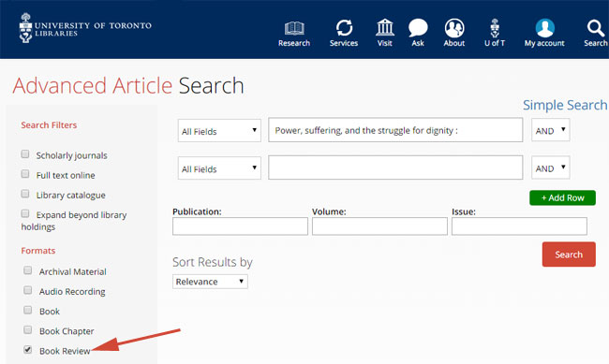Image resolution: width=609 pixels, height=364 pixels.
Task: Open the U of T crest icon
Action: click(495, 28)
